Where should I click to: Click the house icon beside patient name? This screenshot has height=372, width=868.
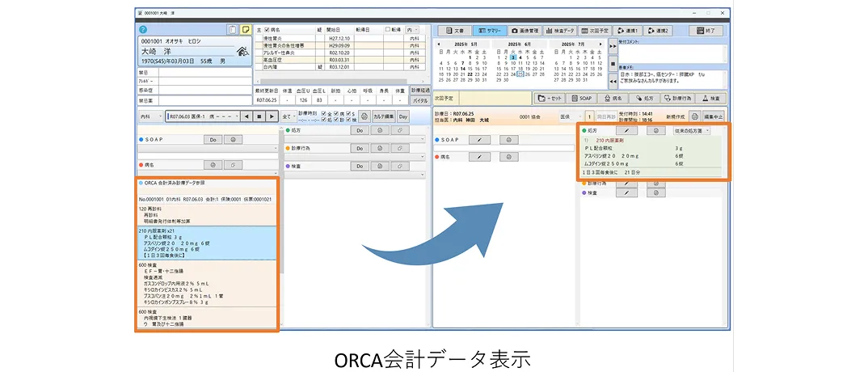point(242,52)
